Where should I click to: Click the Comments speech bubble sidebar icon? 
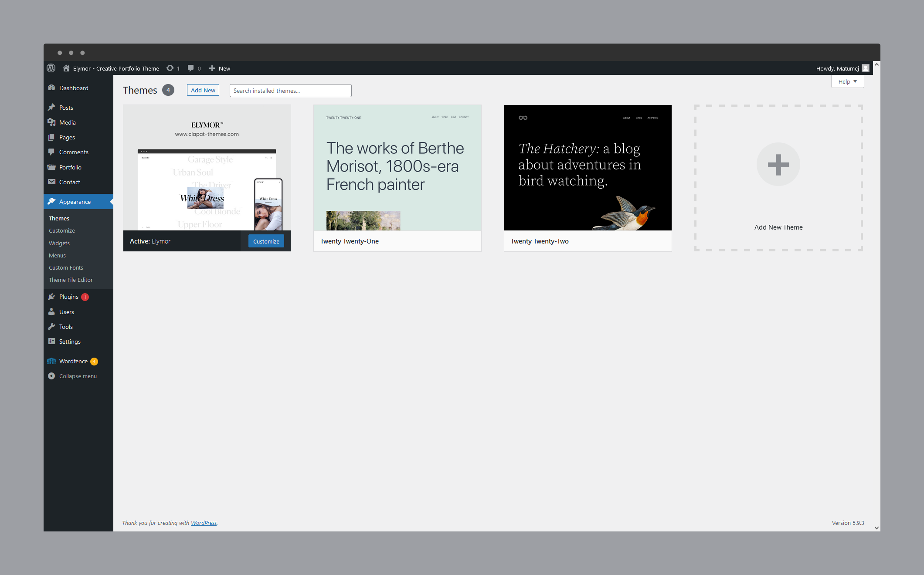[x=51, y=152]
